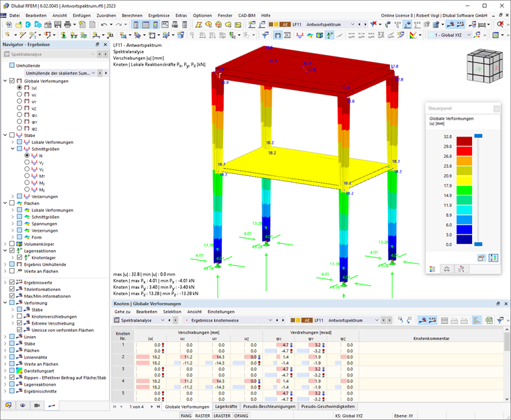Toggle the deformation results icon
The image size is (511, 420).
(277, 35)
